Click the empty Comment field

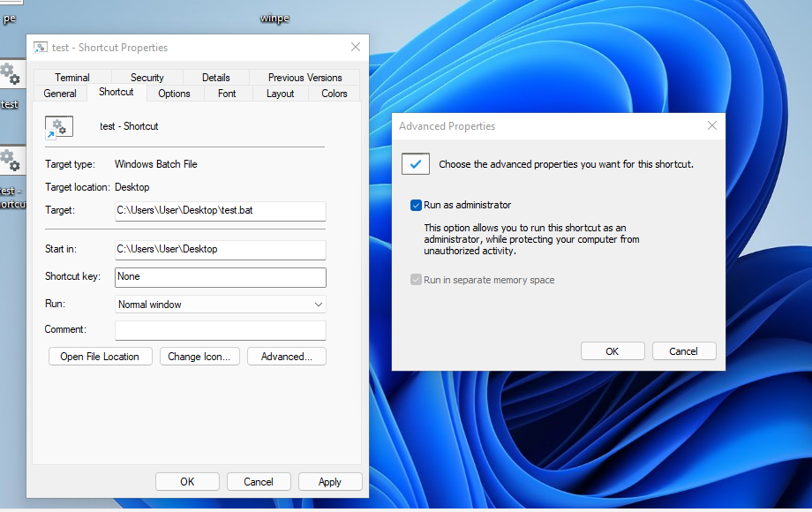coord(220,330)
